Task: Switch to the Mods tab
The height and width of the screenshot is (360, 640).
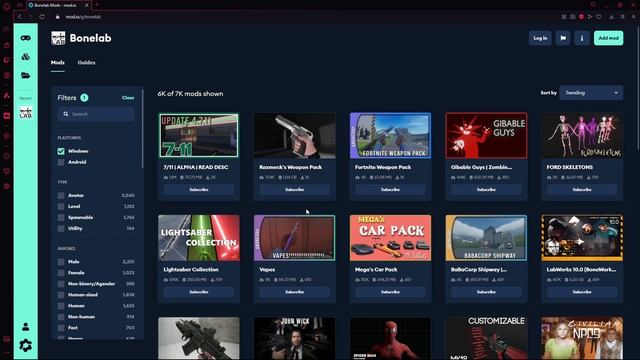Action: point(58,62)
